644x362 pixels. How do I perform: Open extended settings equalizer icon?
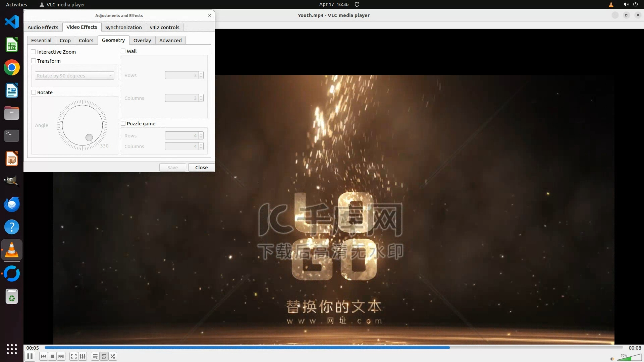pyautogui.click(x=83, y=356)
